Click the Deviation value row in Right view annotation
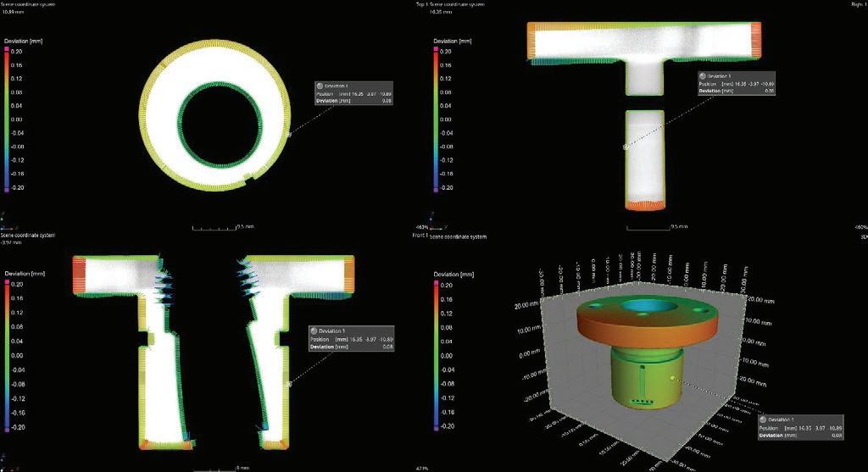Viewport: 868px width, 472px height. (x=737, y=91)
